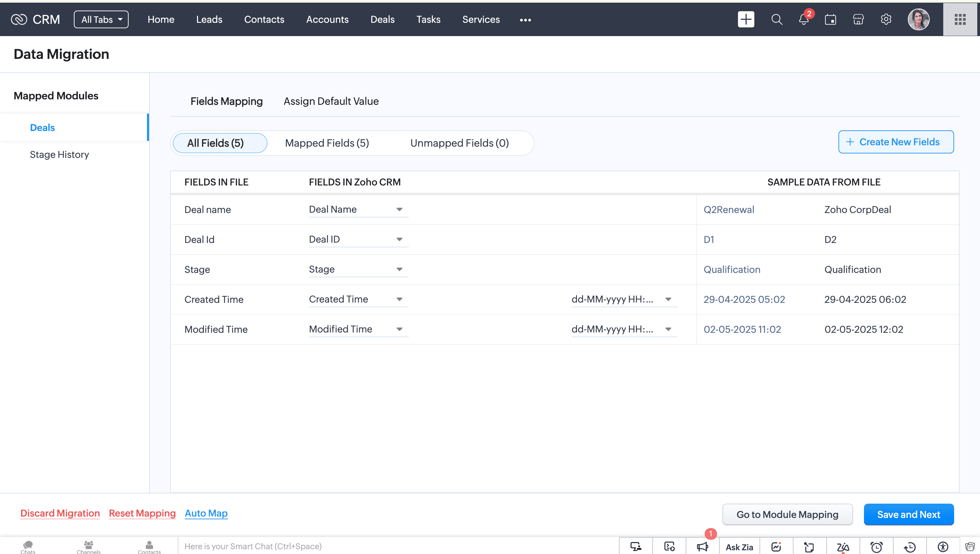Viewport: 980px width, 554px height.
Task: Open the reminders alarm clock icon
Action: pyautogui.click(x=877, y=547)
